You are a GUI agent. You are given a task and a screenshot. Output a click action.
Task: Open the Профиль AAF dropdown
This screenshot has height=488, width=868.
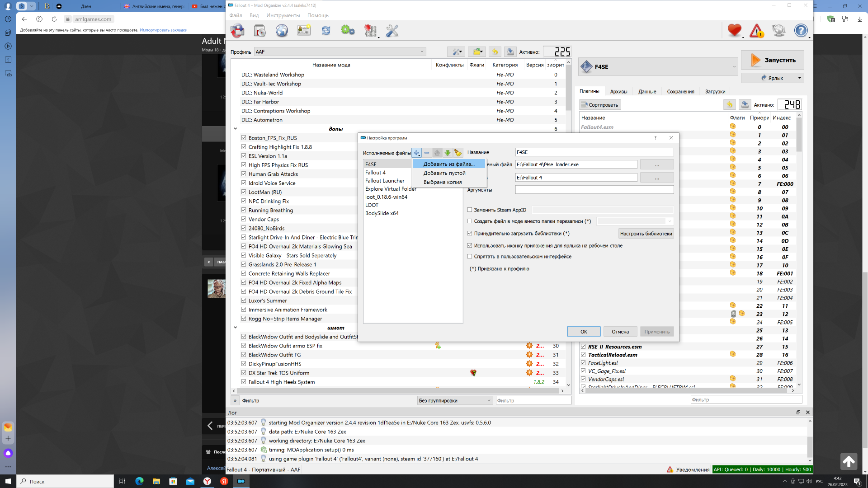tap(340, 52)
